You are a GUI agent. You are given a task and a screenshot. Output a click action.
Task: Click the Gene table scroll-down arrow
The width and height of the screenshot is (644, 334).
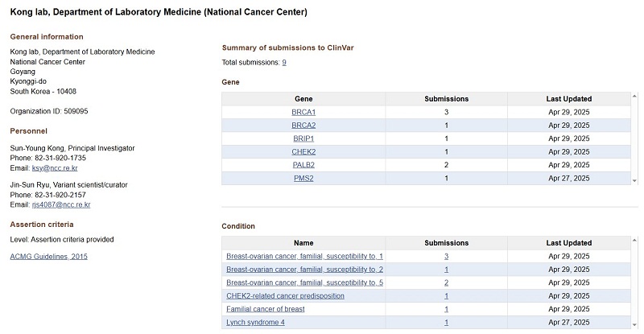click(634, 180)
